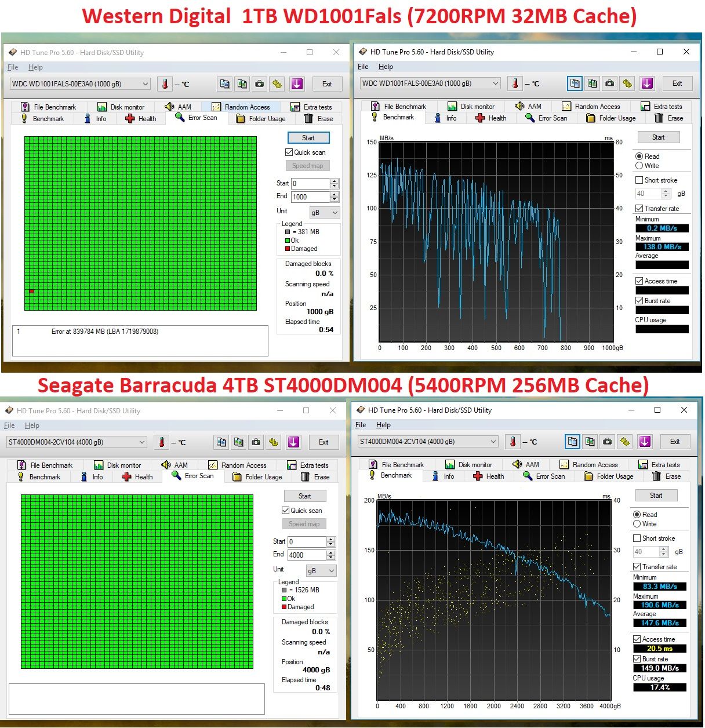Adjust Start value stepper in bottom-left Seagate window
This screenshot has height=728, width=705.
click(330, 542)
